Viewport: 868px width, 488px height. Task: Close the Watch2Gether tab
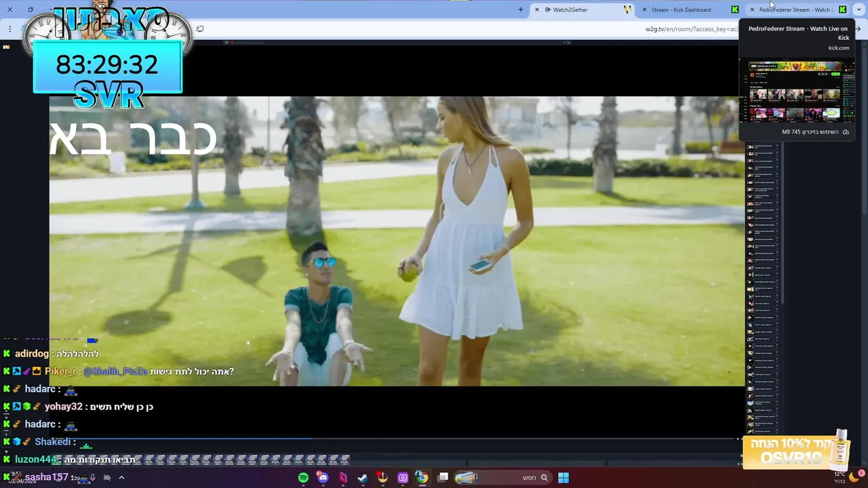pos(537,9)
